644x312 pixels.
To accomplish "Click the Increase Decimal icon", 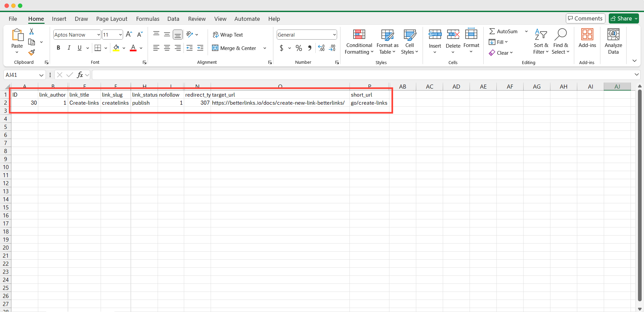I will pos(321,48).
